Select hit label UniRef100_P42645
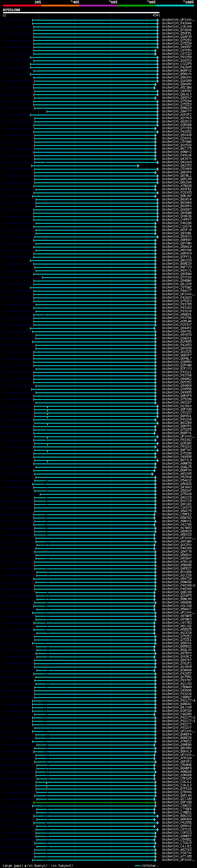197x868 pixels. click(x=177, y=67)
